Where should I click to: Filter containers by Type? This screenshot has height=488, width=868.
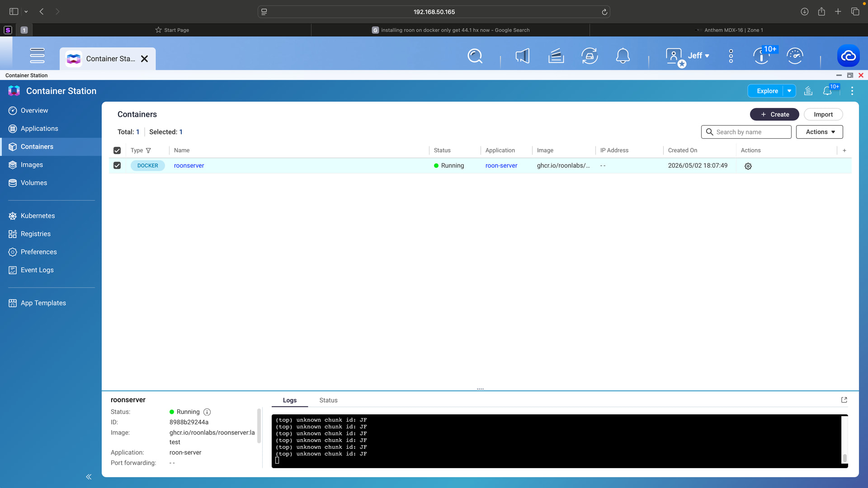pos(148,150)
